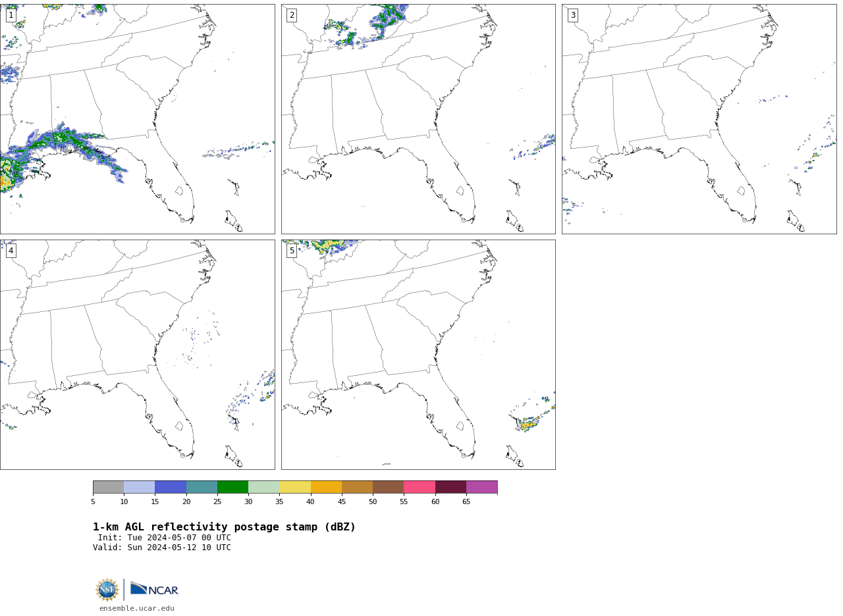843x616 pixels.
Task: Click the pale green 30-35 dBZ swatch
Action: click(264, 487)
